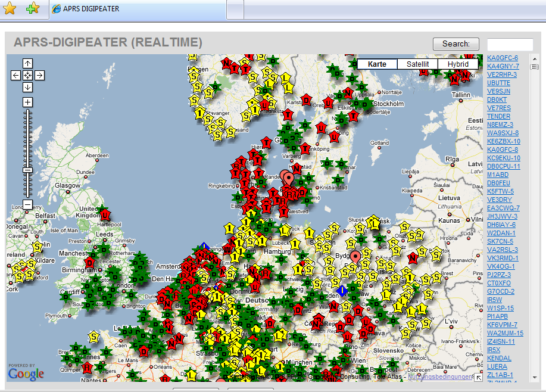Screen dimensions: 546x392
Task: Click the blue diamond marker near Dresden
Action: click(x=341, y=290)
